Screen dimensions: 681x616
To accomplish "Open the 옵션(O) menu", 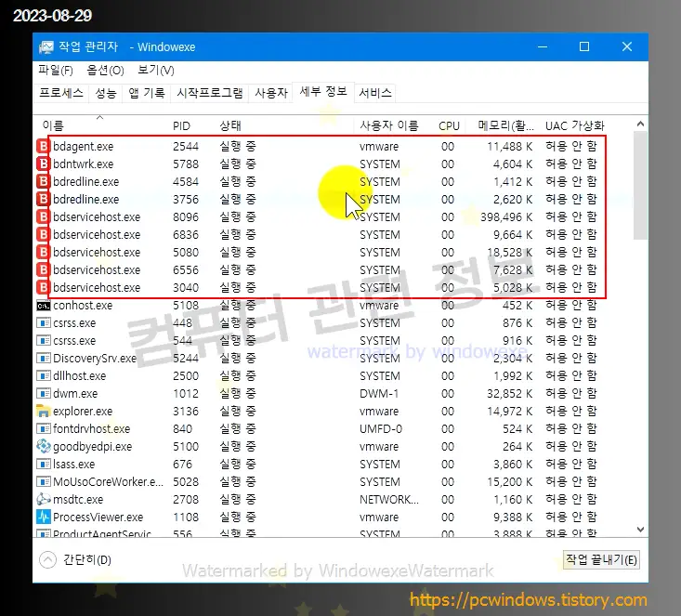I will [105, 70].
